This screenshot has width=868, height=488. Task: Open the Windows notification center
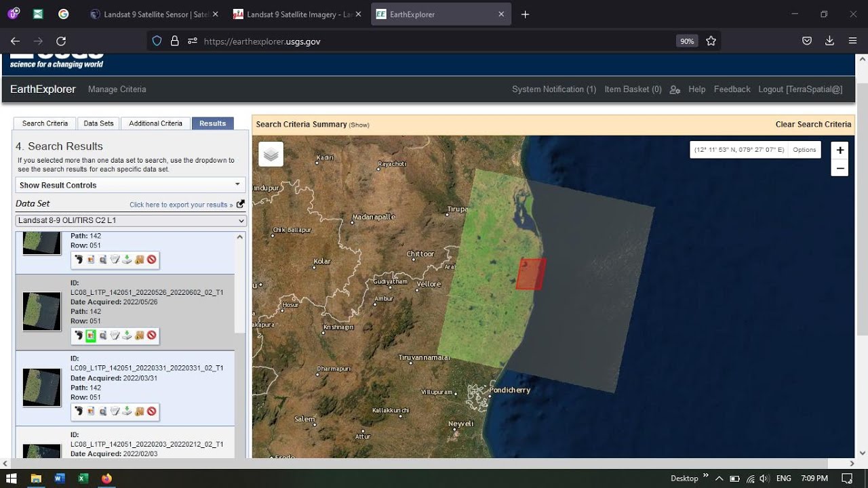[847, 479]
